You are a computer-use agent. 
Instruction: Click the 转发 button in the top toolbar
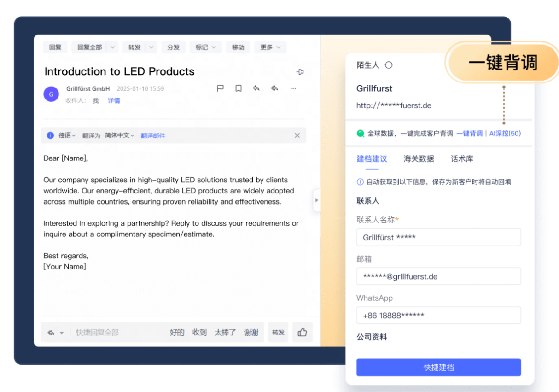coord(134,47)
